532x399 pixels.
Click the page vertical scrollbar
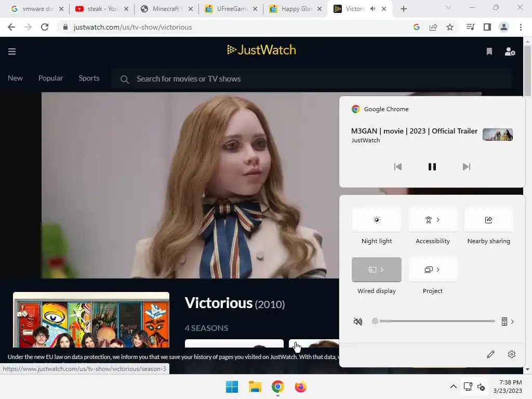527,71
